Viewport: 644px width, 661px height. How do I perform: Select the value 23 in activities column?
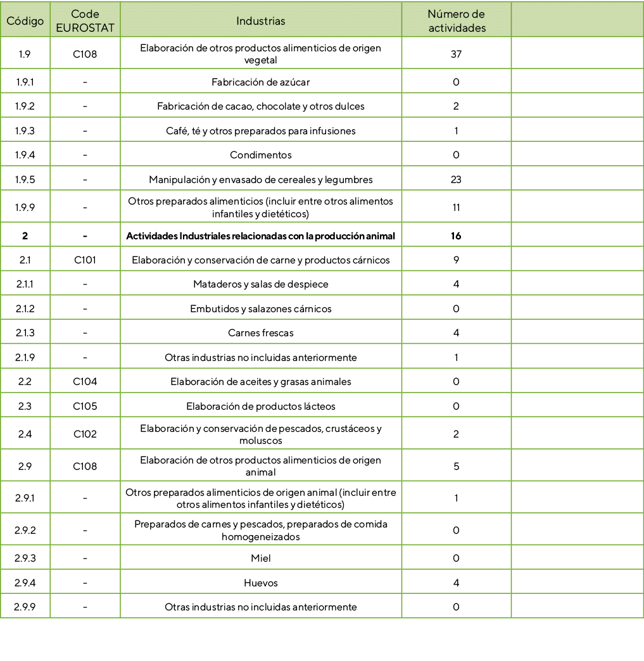(456, 180)
